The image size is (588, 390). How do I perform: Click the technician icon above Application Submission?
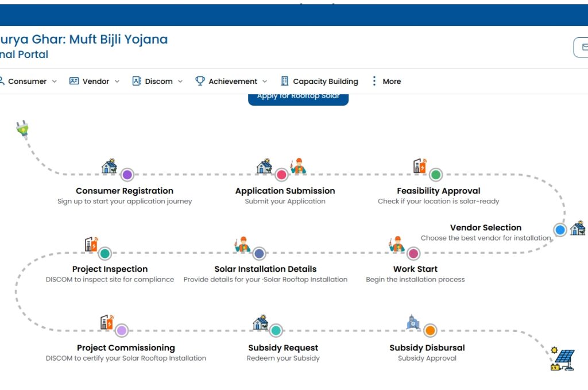[x=298, y=166]
